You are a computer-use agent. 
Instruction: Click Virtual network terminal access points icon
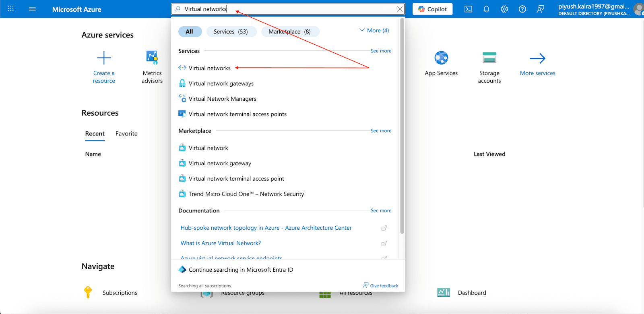[182, 114]
